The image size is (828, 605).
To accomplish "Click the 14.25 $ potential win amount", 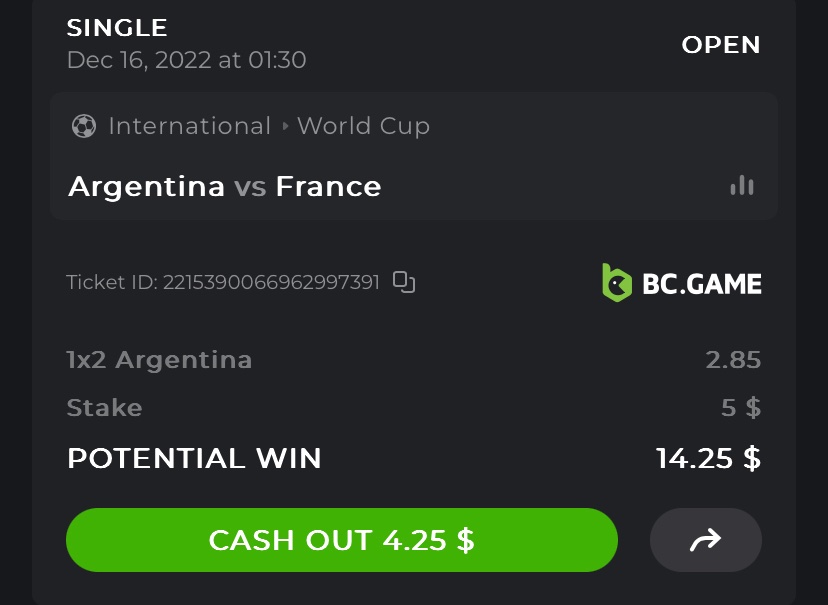I will click(708, 459).
